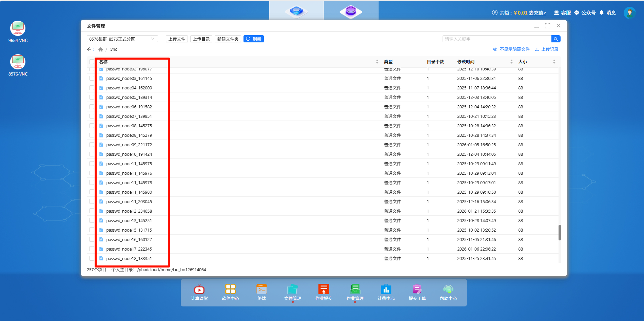This screenshot has width=644, height=321.
Task: Sort by the 修改时间 column arrows
Action: point(511,62)
